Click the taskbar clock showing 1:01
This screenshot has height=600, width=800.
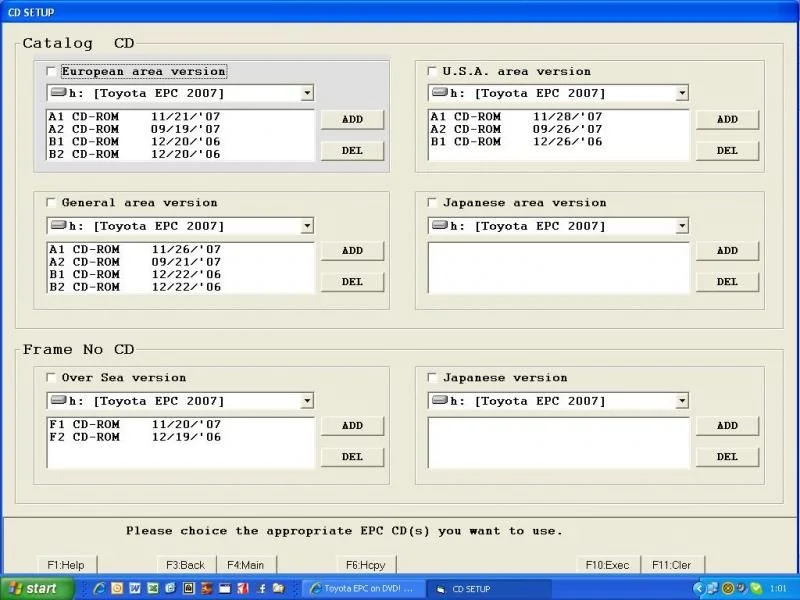click(x=778, y=588)
